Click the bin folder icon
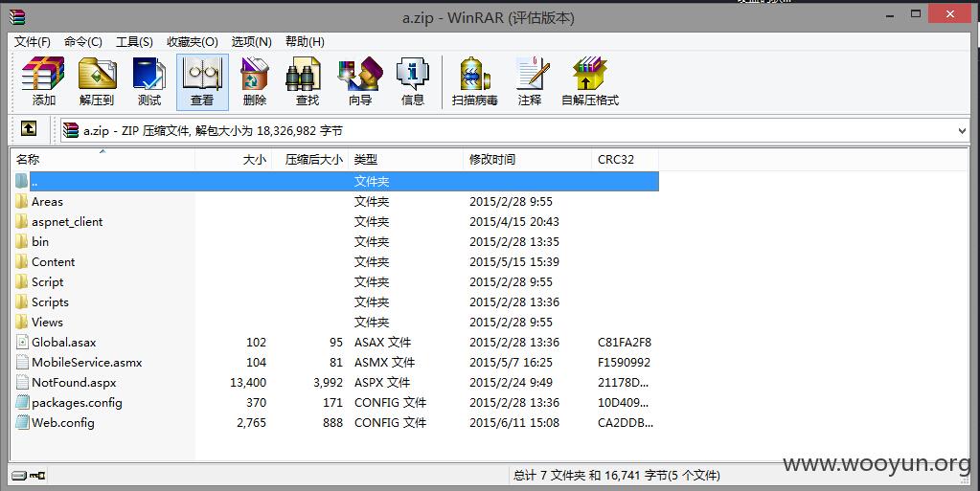This screenshot has height=491, width=980. point(22,241)
